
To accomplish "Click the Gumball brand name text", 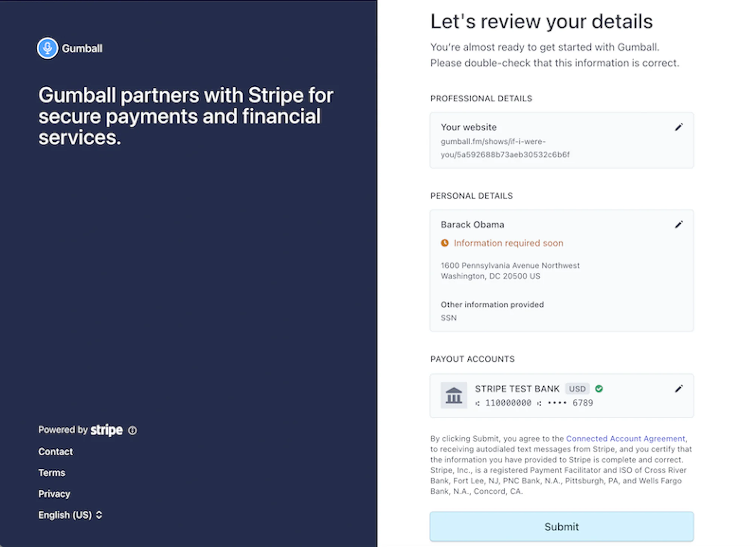I will 82,48.
